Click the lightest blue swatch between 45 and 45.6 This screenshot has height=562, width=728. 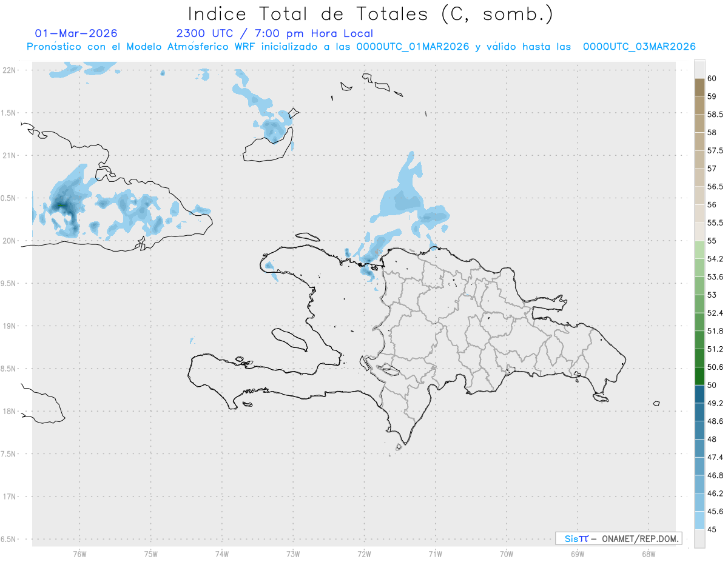coord(699,520)
